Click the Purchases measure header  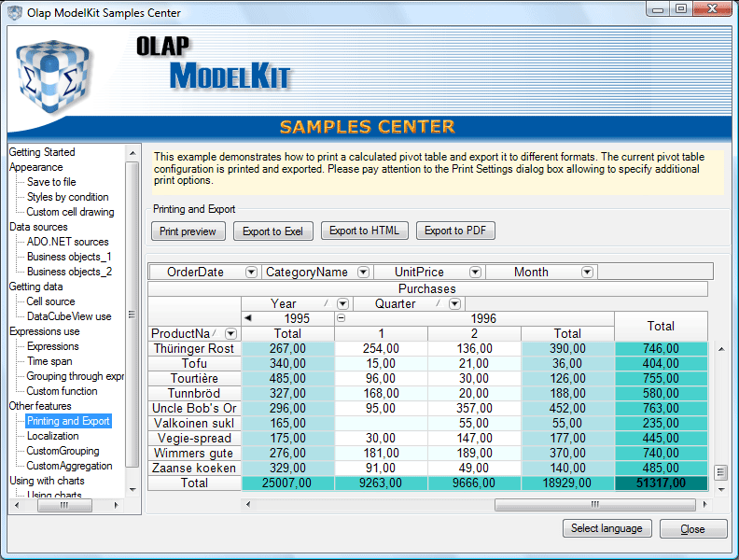[x=427, y=288]
